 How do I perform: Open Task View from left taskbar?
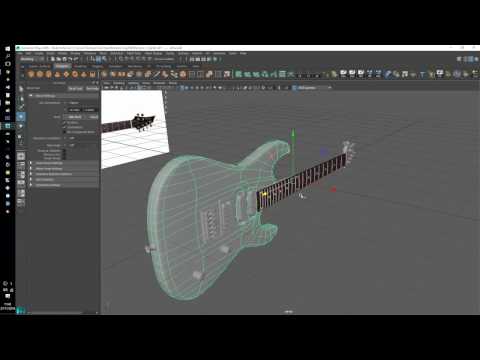tap(8, 64)
